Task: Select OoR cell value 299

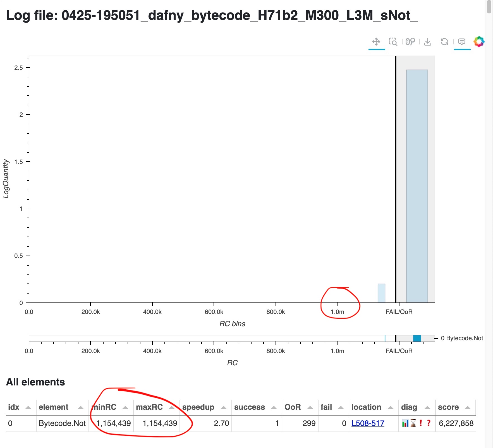Action: coord(300,423)
